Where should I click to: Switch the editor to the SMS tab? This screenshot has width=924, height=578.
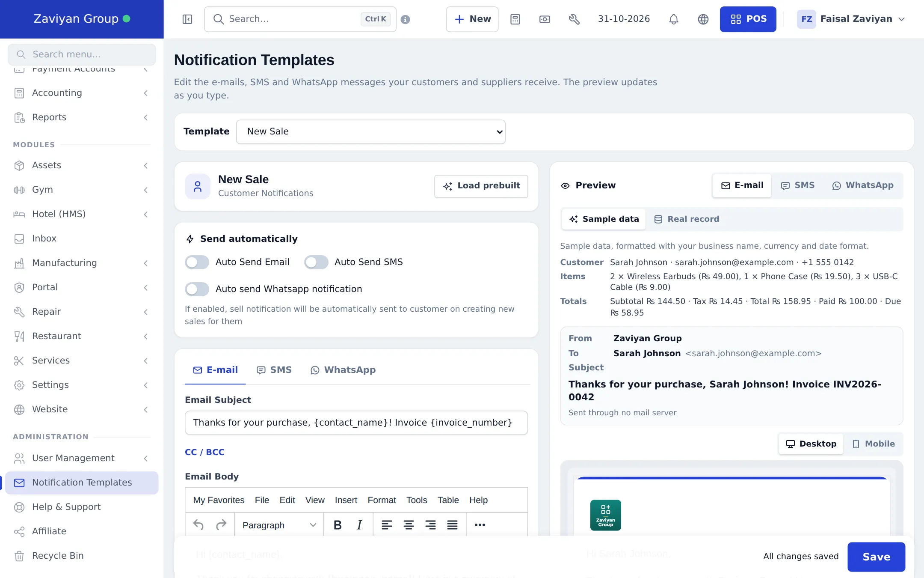click(274, 370)
